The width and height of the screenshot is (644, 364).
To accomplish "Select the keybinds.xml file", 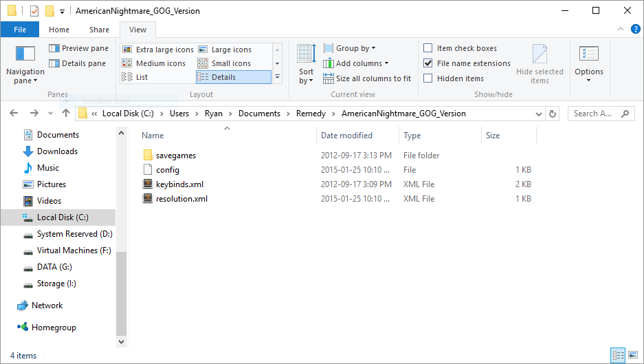I will [173, 184].
